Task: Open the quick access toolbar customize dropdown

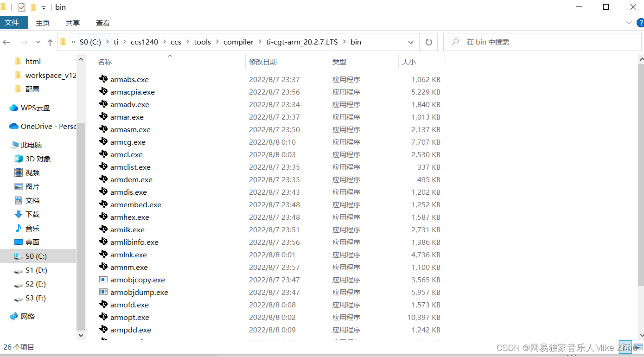Action: pyautogui.click(x=44, y=8)
